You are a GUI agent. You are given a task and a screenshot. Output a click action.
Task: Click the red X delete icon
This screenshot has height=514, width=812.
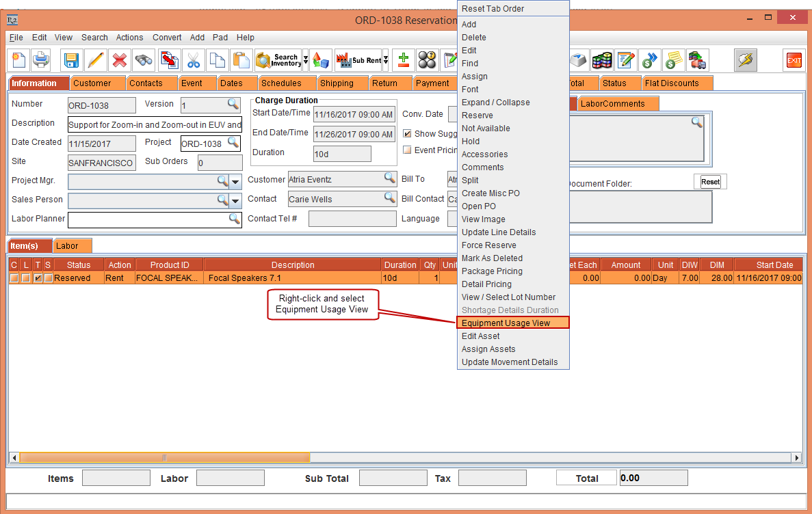pos(120,60)
